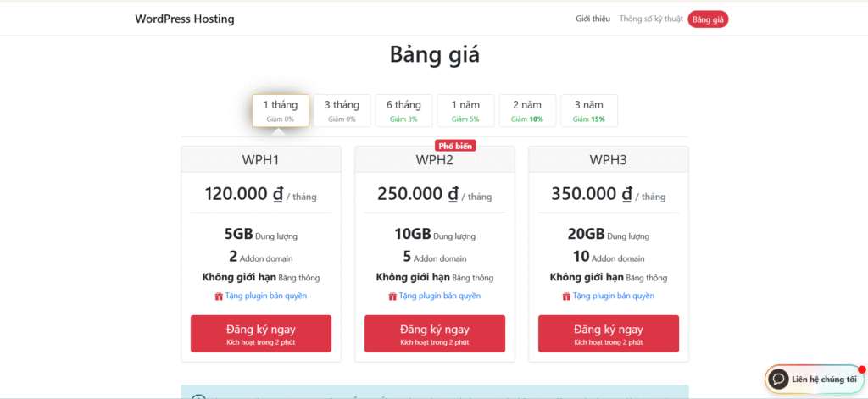Choose the 2 năm billing with 10% discount

527,110
